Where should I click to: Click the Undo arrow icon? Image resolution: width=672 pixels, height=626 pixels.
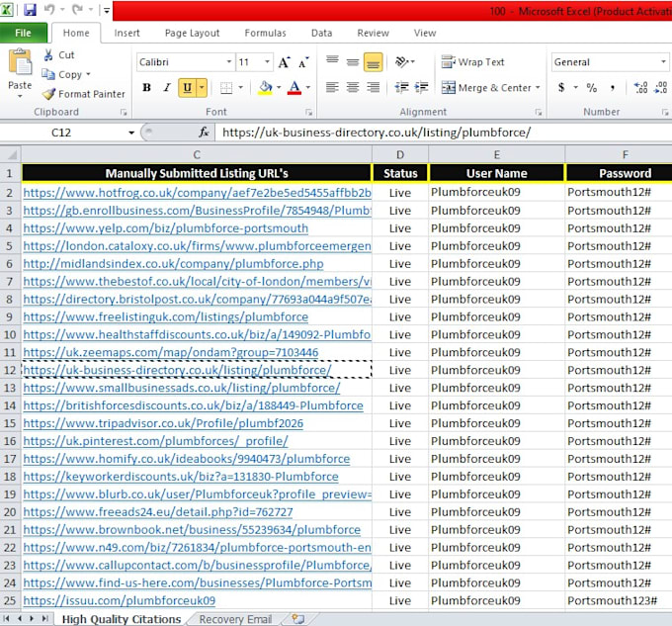(49, 10)
